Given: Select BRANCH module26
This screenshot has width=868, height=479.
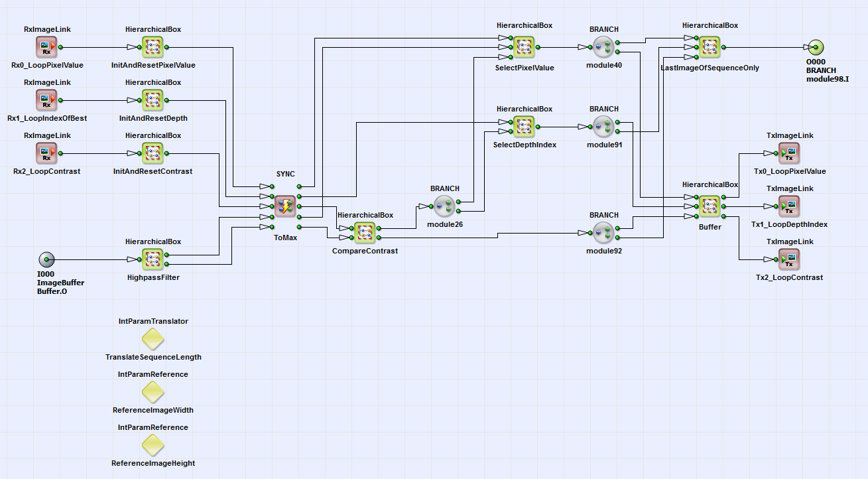Looking at the screenshot, I should coord(444,206).
